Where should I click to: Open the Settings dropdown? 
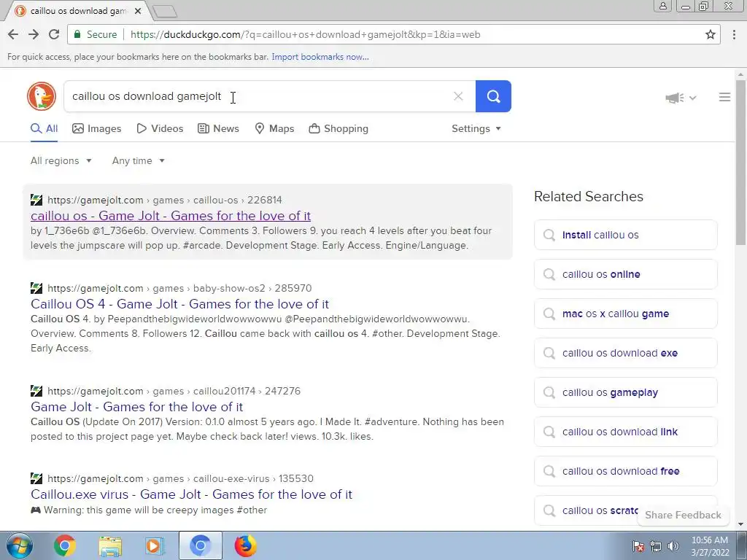pos(476,128)
